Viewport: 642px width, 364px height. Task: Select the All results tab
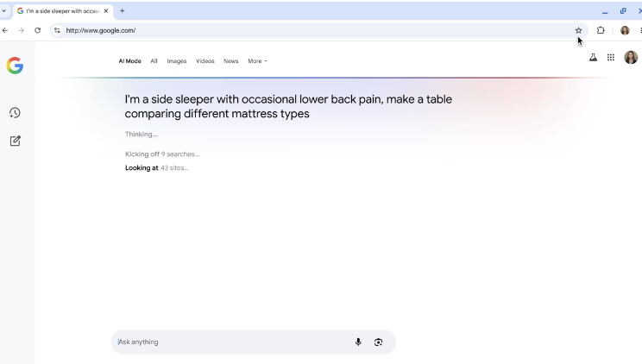[154, 61]
